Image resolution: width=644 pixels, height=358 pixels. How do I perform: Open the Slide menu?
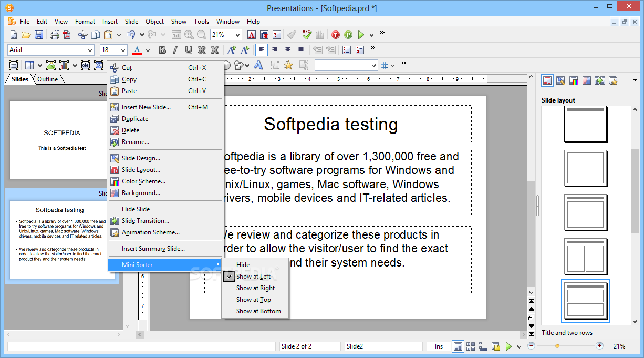(x=132, y=22)
